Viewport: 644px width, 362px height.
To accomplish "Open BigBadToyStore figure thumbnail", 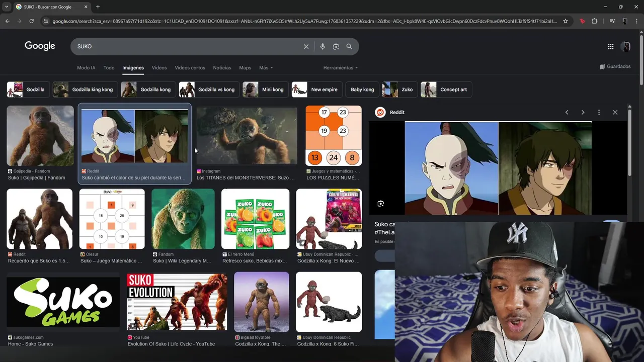I will (262, 302).
